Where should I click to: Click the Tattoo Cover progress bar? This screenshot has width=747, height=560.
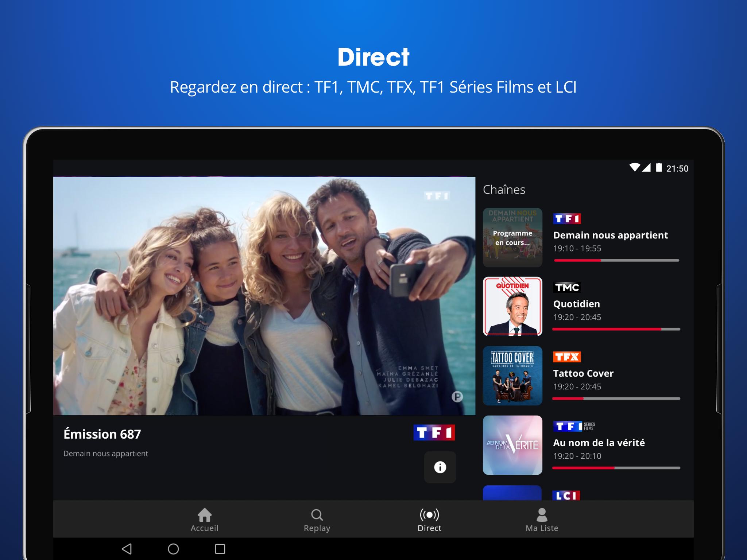[616, 398]
